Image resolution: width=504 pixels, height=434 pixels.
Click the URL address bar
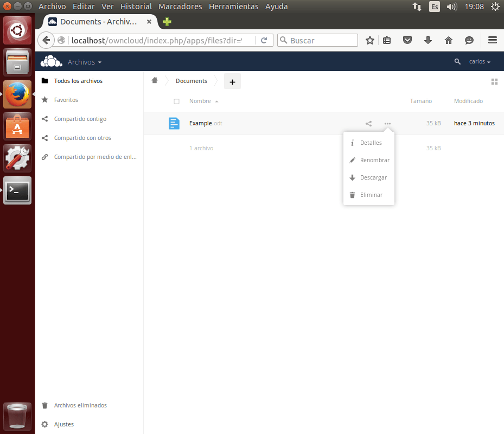click(157, 41)
